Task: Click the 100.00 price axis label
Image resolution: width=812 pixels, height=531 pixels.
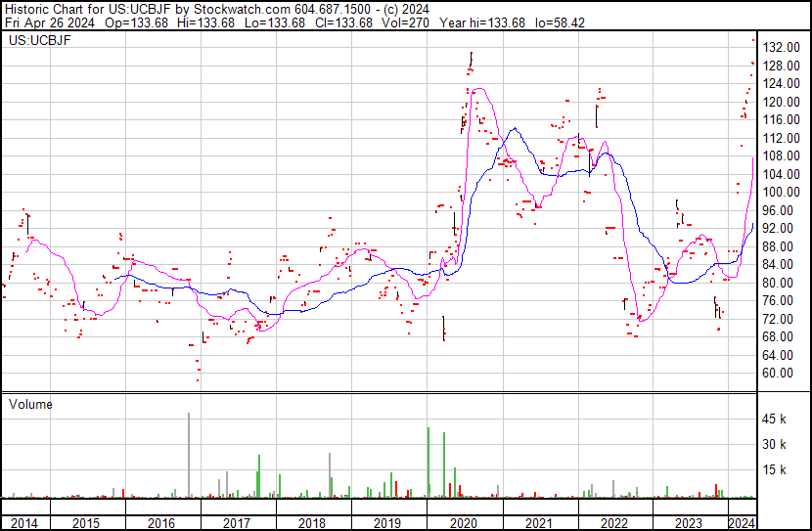Action: (x=783, y=193)
